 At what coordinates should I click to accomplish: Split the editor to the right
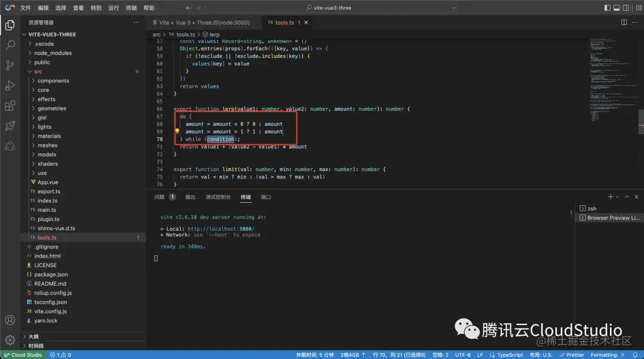click(624, 23)
